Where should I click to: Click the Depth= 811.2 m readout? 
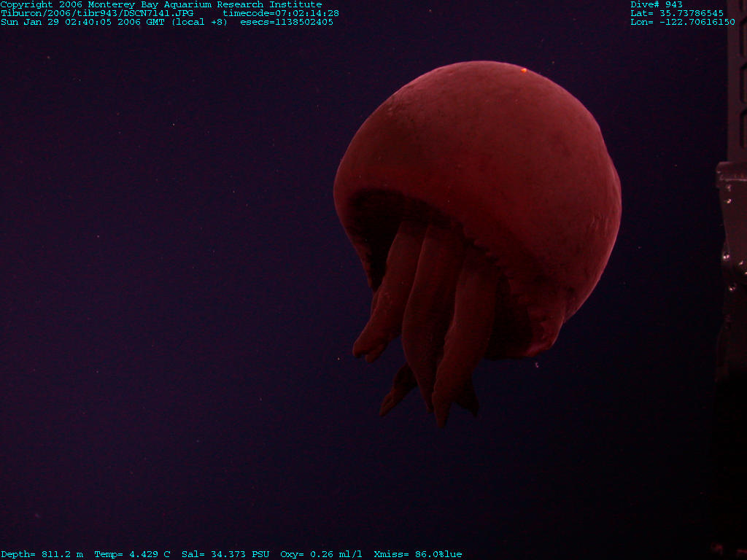point(42,554)
